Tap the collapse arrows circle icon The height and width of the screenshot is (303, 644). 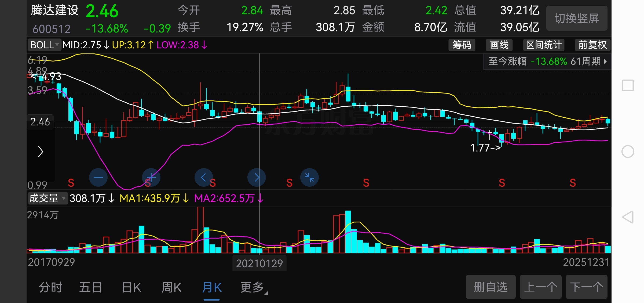coord(309,178)
